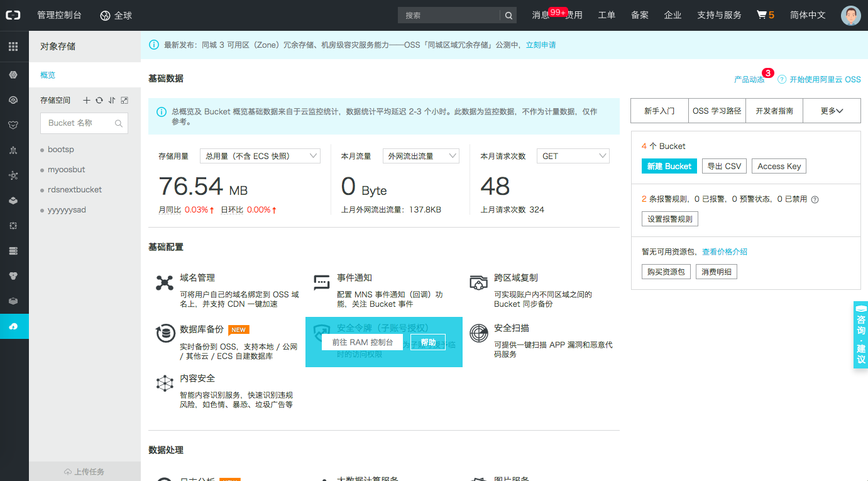Viewport: 868px width, 481px height.
Task: Click into the top 搜索 input field
Action: click(x=449, y=15)
